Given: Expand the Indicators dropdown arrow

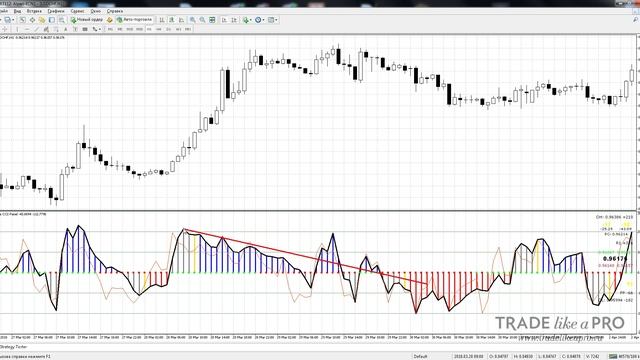Looking at the screenshot, I should (x=251, y=20).
